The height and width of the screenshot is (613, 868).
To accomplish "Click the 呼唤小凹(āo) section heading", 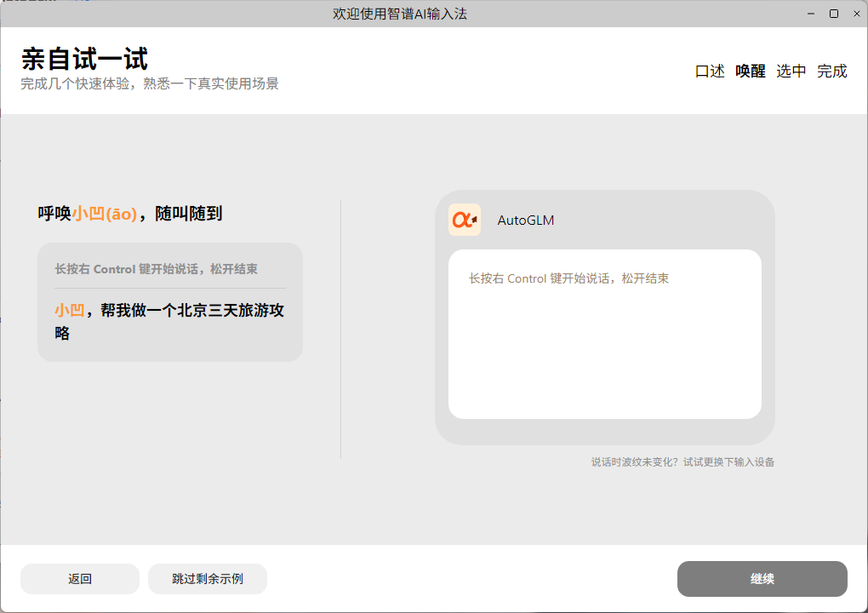I will click(129, 214).
